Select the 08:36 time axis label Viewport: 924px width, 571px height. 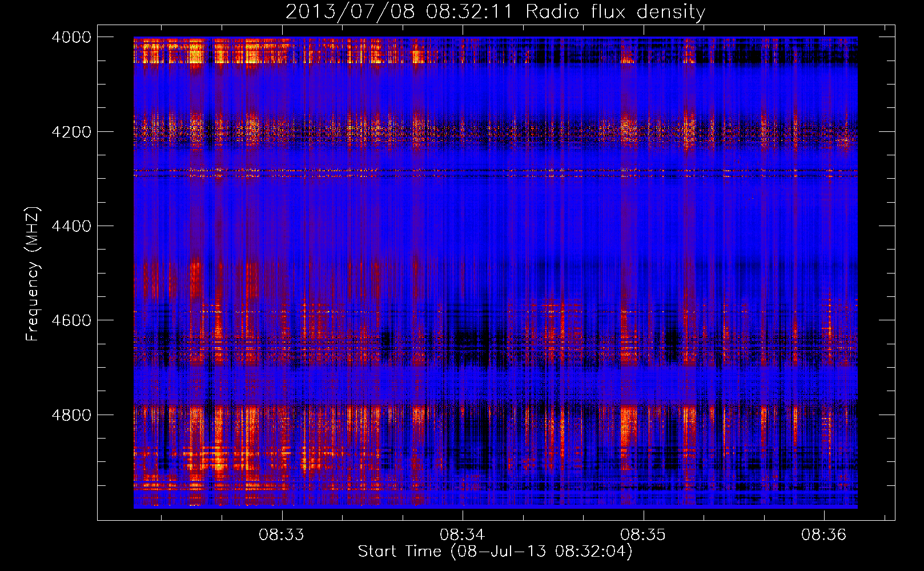(x=823, y=535)
